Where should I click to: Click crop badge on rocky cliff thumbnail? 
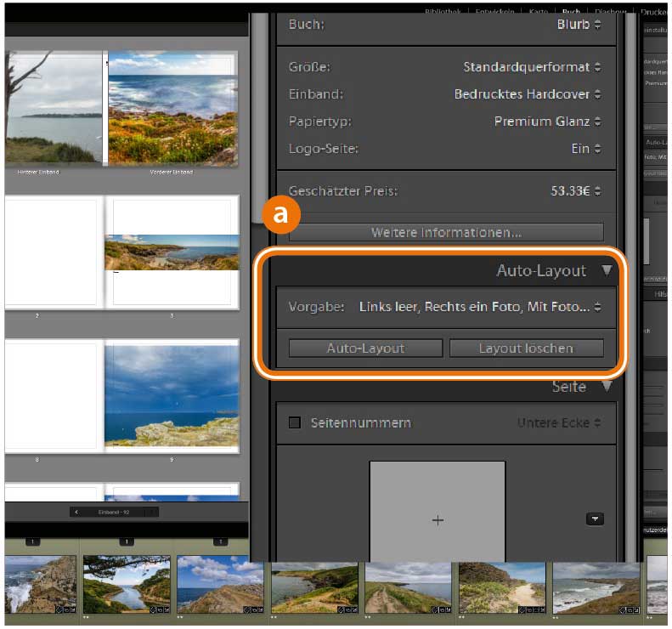(x=253, y=610)
